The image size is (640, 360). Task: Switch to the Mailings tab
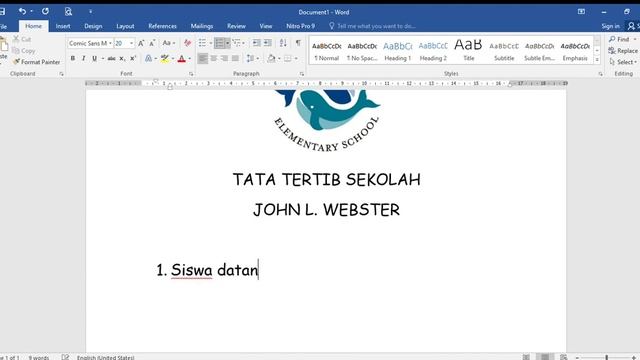coord(202,26)
